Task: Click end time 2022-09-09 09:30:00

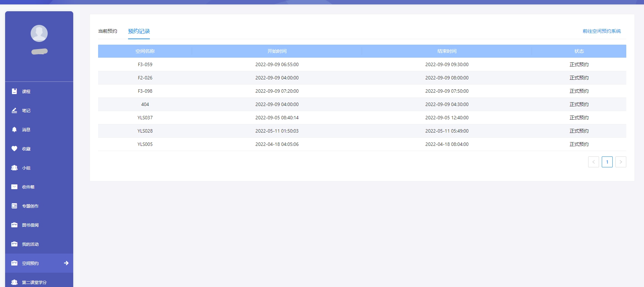Action: [x=447, y=64]
